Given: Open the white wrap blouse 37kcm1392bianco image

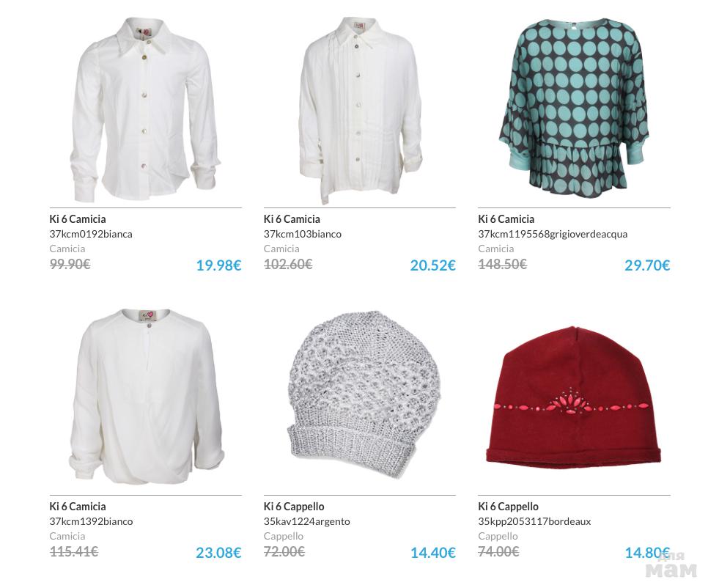Looking at the screenshot, I should (x=145, y=397).
